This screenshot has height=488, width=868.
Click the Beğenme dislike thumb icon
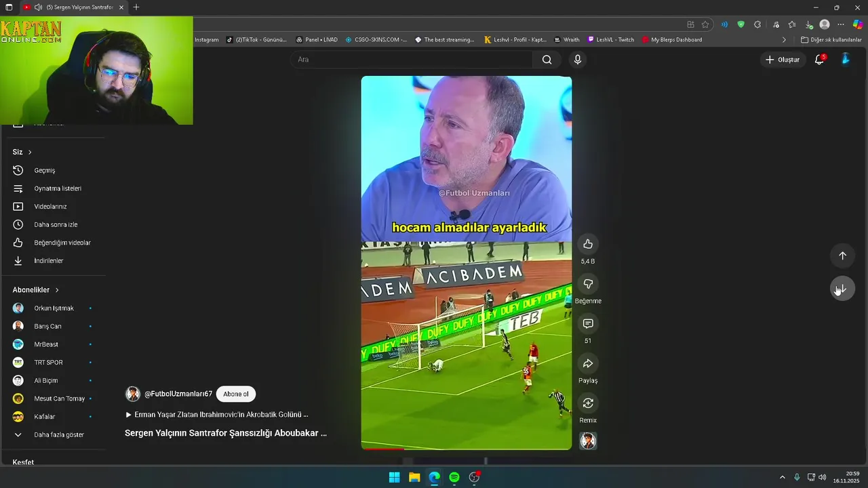tap(588, 284)
